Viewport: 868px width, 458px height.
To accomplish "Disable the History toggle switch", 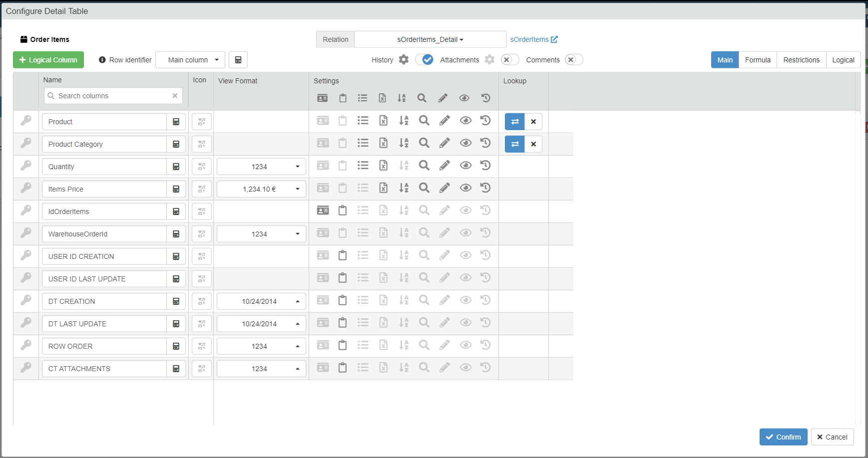I will (x=425, y=60).
